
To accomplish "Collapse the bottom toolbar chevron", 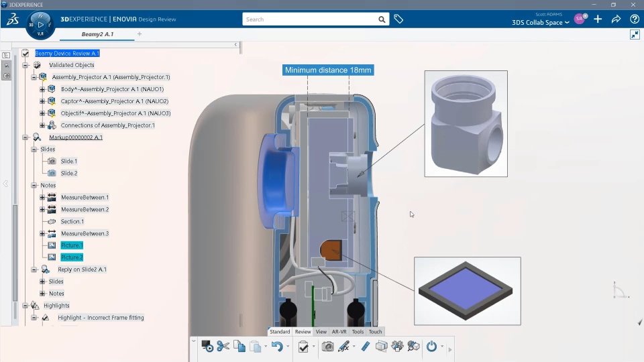I will click(194, 341).
